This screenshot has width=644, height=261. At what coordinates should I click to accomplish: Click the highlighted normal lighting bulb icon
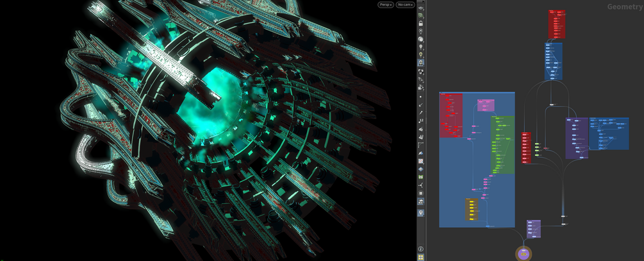tap(420, 63)
